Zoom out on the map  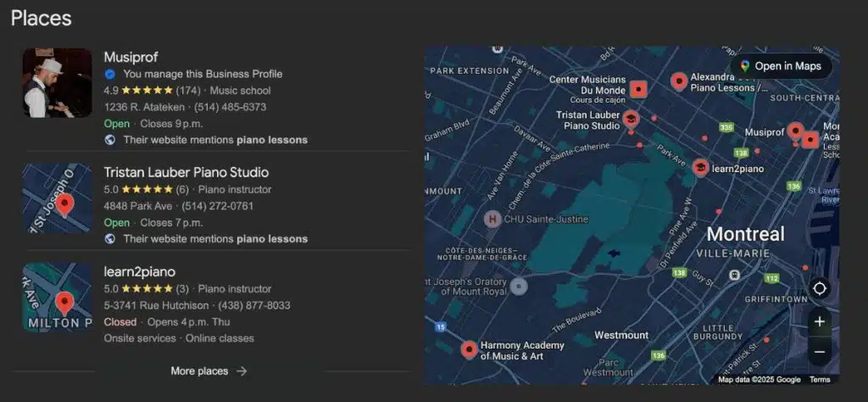(x=820, y=352)
